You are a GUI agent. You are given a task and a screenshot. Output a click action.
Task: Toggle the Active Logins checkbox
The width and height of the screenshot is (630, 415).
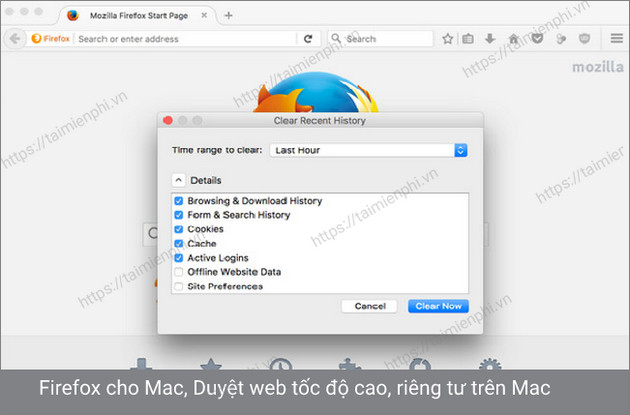point(179,258)
